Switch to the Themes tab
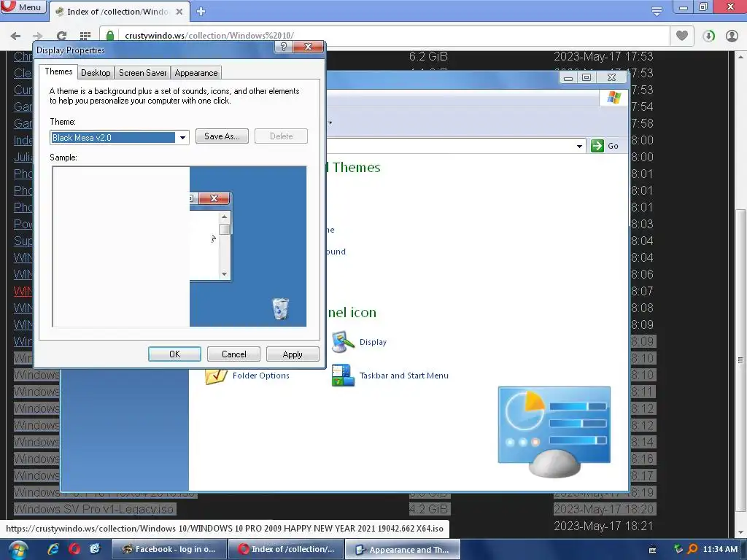This screenshot has height=560, width=747. [58, 71]
